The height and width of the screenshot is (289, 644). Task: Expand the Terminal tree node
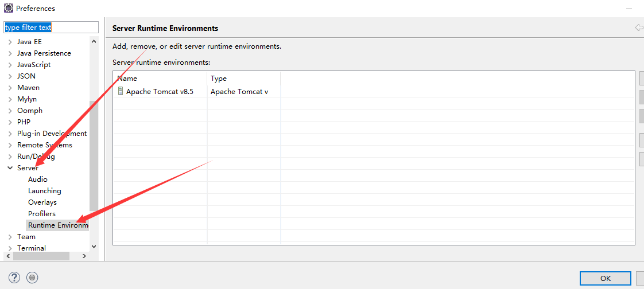(x=10, y=248)
